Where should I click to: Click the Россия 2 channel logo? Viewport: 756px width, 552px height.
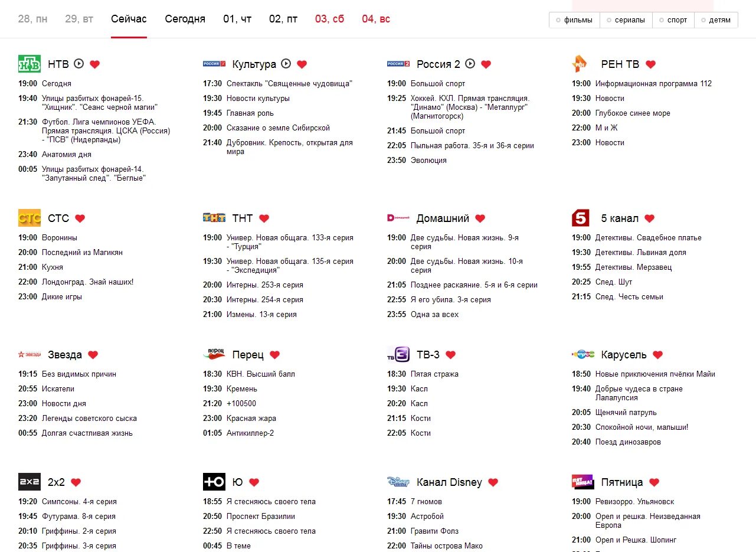click(x=398, y=64)
